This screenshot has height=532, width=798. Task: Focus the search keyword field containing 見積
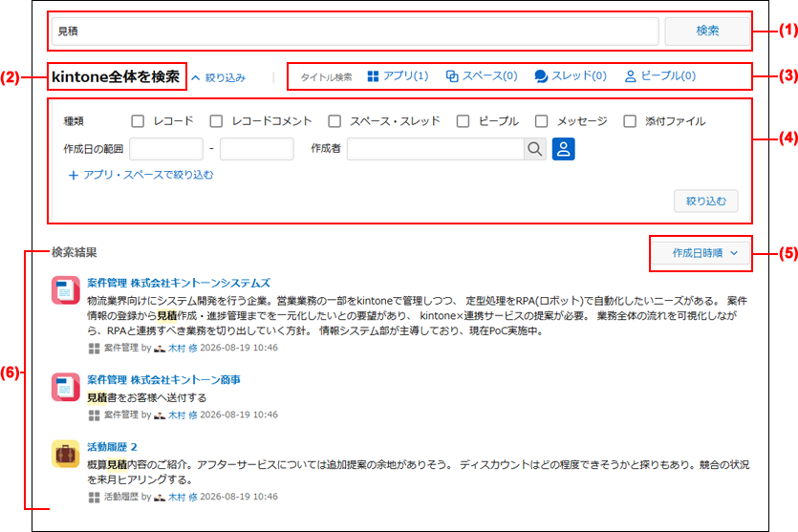point(356,32)
